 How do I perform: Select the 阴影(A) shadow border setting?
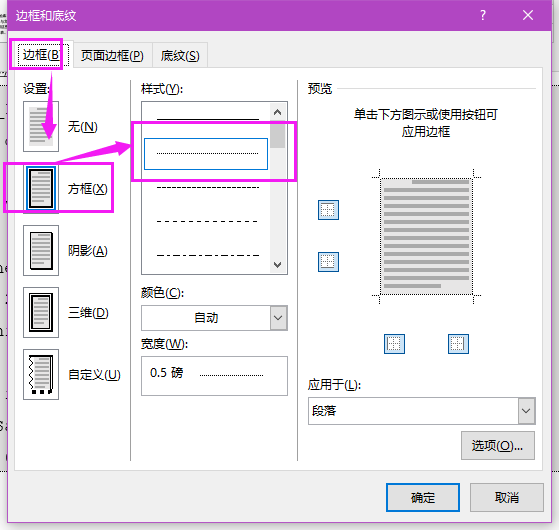coord(41,250)
